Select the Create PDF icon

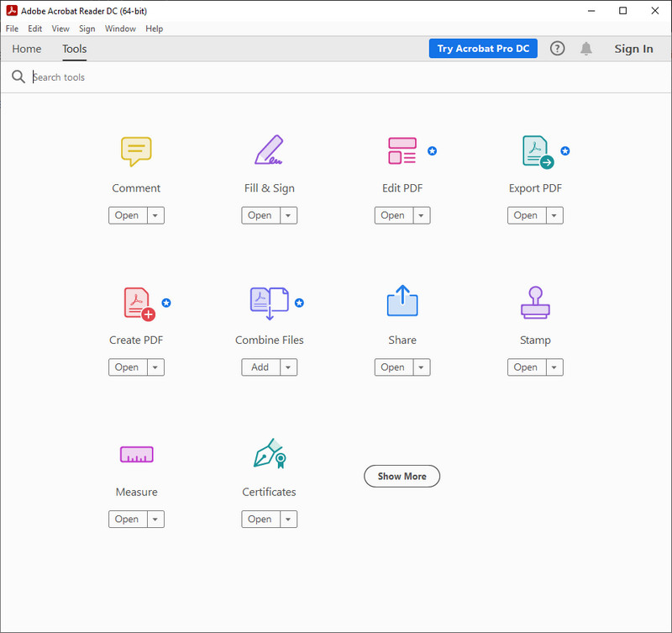coord(139,303)
